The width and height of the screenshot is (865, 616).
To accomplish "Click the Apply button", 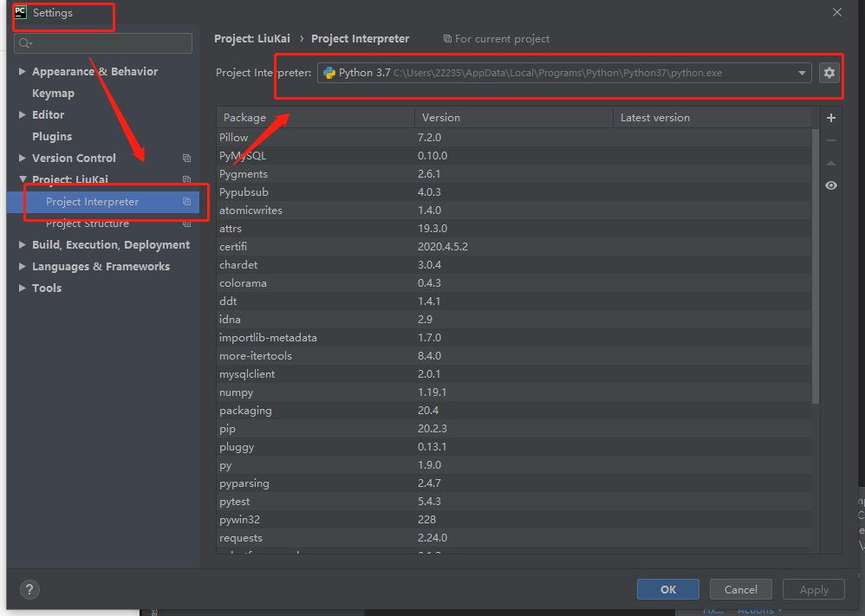I will point(814,589).
